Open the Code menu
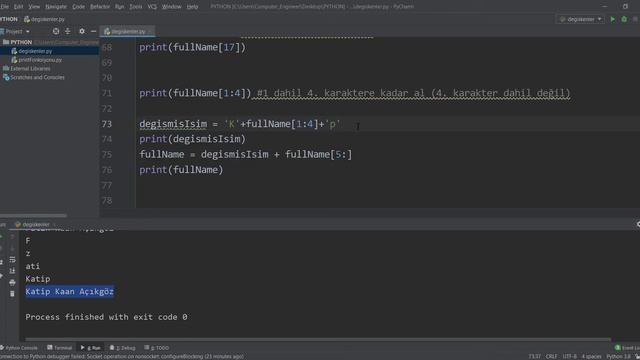 78,7
